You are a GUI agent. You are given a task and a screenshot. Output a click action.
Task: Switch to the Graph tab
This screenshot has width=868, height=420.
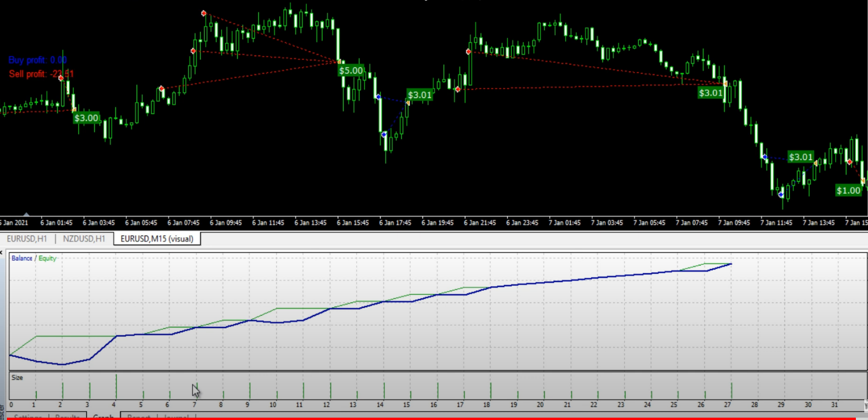pyautogui.click(x=103, y=417)
